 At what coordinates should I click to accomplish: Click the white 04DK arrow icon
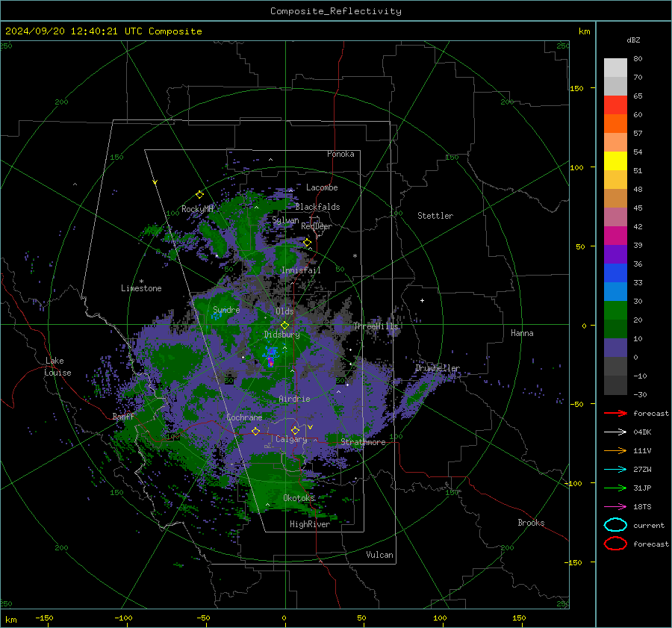[x=615, y=432]
